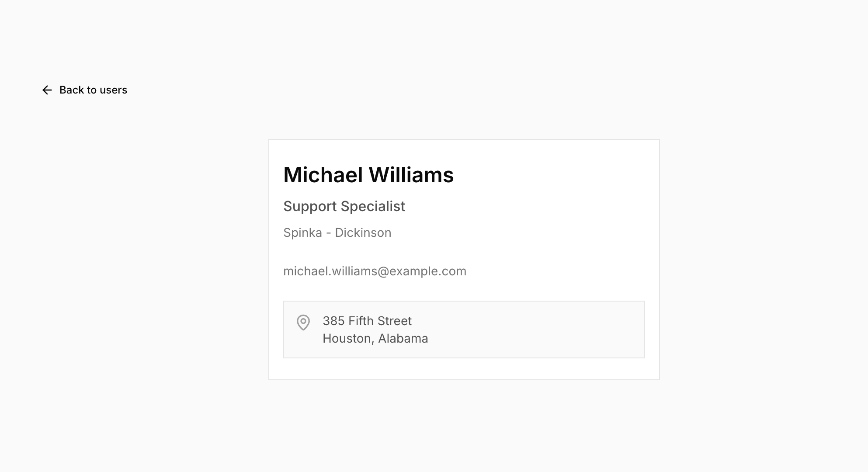Image resolution: width=868 pixels, height=472 pixels.
Task: Click 'Spinka' in the company name
Action: point(302,233)
